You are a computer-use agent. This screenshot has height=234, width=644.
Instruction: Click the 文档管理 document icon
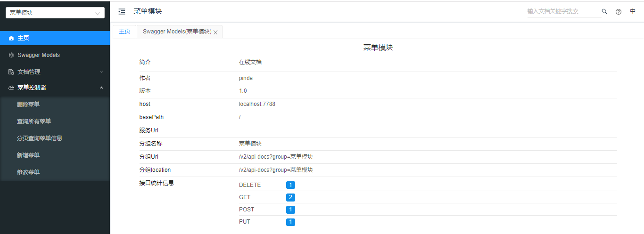(x=11, y=72)
